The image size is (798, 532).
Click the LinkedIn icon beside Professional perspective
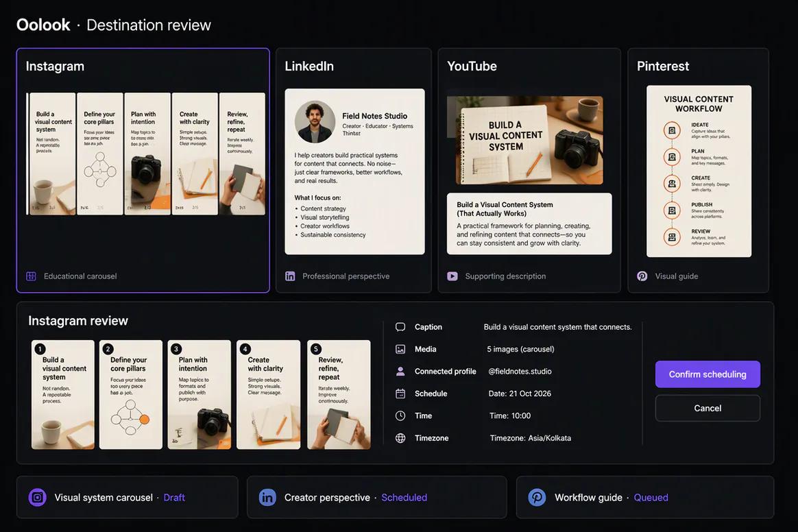[x=290, y=276]
